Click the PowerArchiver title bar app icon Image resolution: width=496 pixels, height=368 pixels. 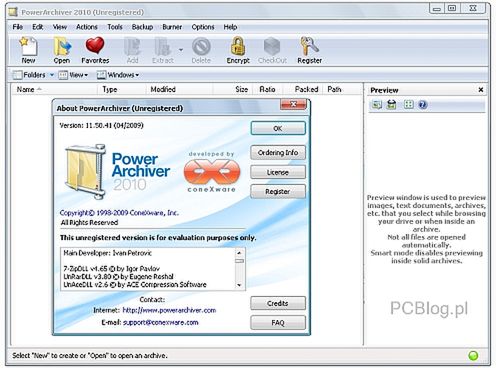click(13, 12)
